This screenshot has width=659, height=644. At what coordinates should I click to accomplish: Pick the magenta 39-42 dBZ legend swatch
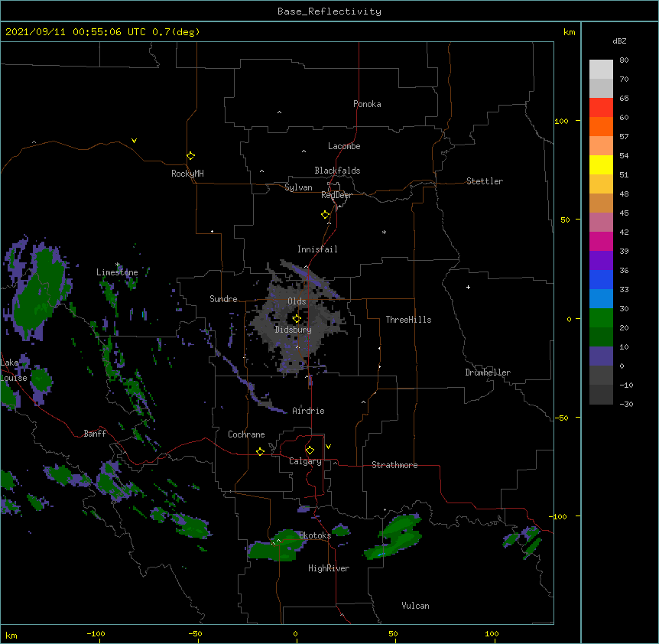coord(601,241)
